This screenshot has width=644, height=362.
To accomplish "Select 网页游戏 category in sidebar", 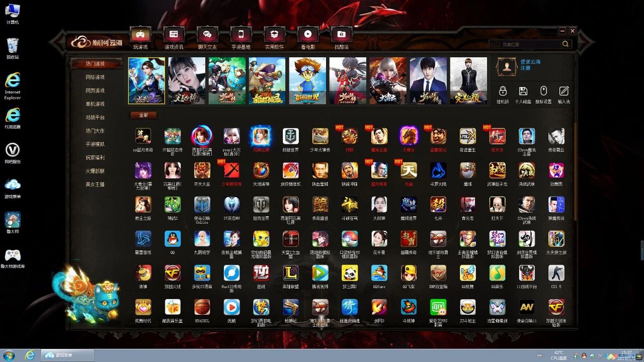I will click(96, 90).
